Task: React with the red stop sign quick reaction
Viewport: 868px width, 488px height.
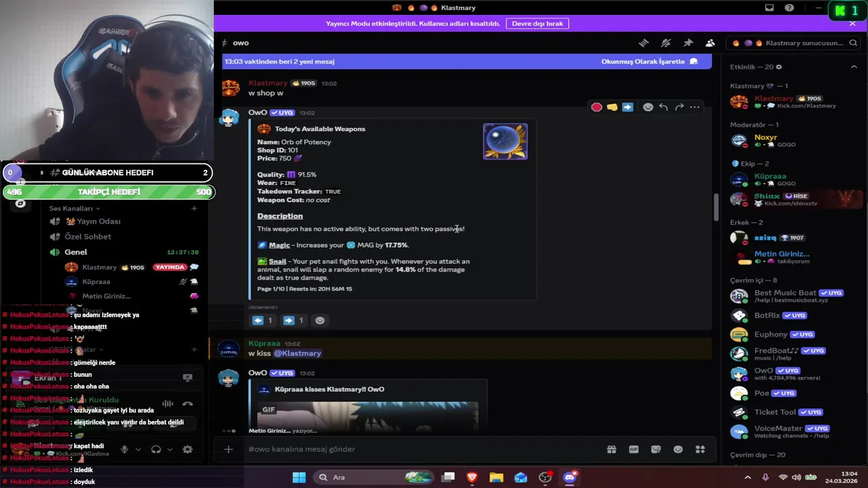Action: [597, 107]
